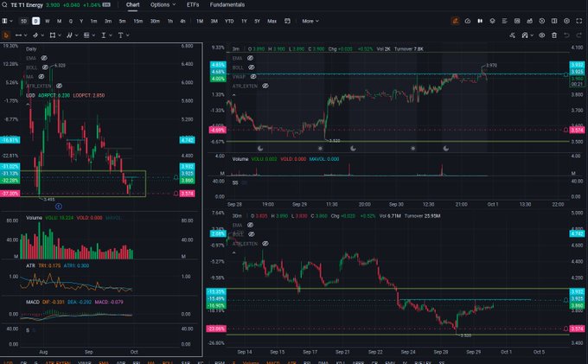Set range to 3M
The image size is (588, 364).
pyautogui.click(x=214, y=22)
